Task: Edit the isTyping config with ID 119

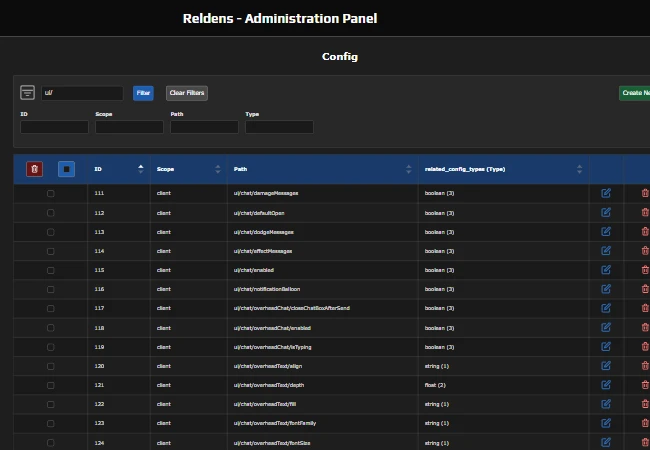Action: [x=606, y=347]
